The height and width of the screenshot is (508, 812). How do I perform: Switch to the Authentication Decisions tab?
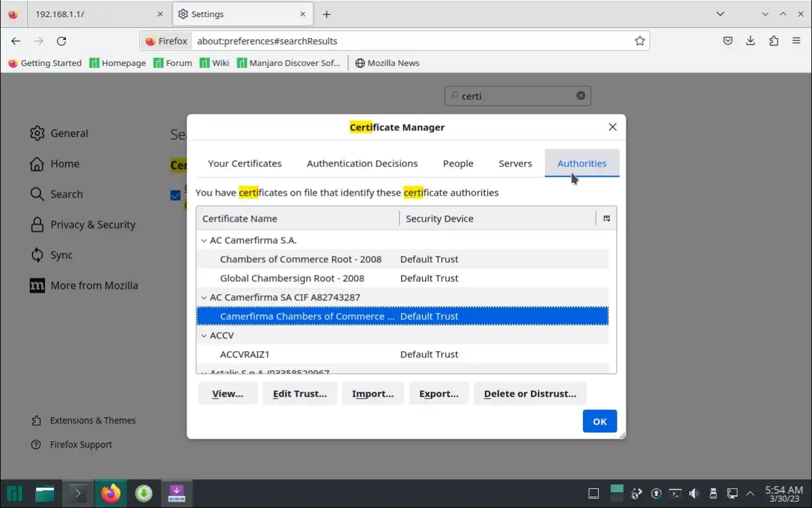(362, 163)
